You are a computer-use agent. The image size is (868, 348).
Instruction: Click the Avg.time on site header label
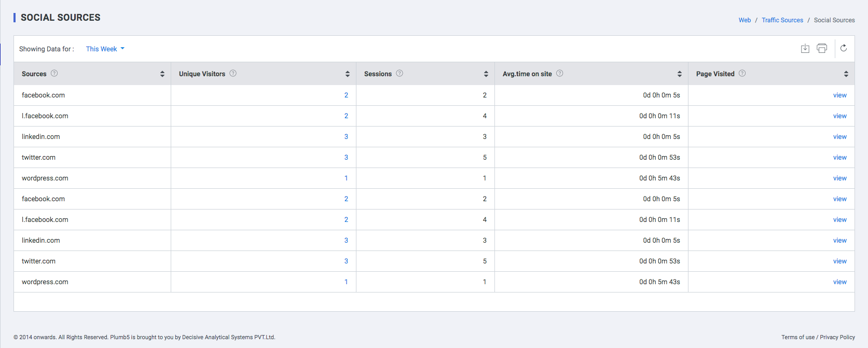pyautogui.click(x=527, y=74)
